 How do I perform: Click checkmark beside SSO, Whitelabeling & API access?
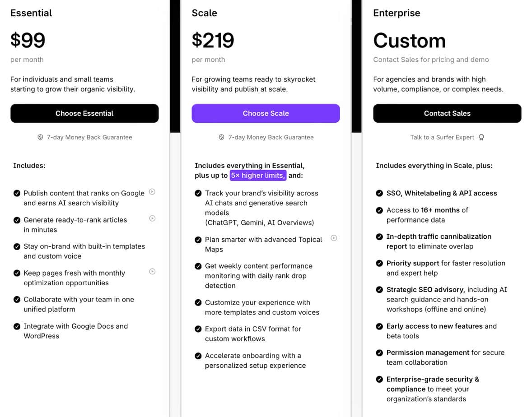379,193
